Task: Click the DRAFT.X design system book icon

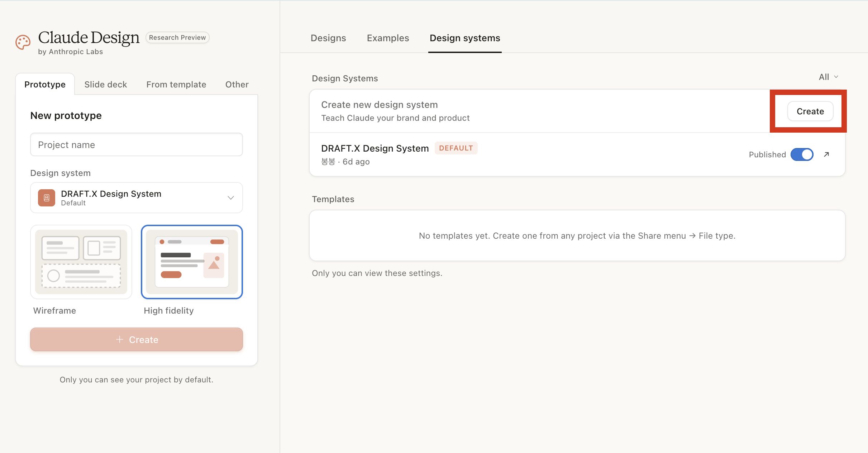Action: [x=47, y=198]
